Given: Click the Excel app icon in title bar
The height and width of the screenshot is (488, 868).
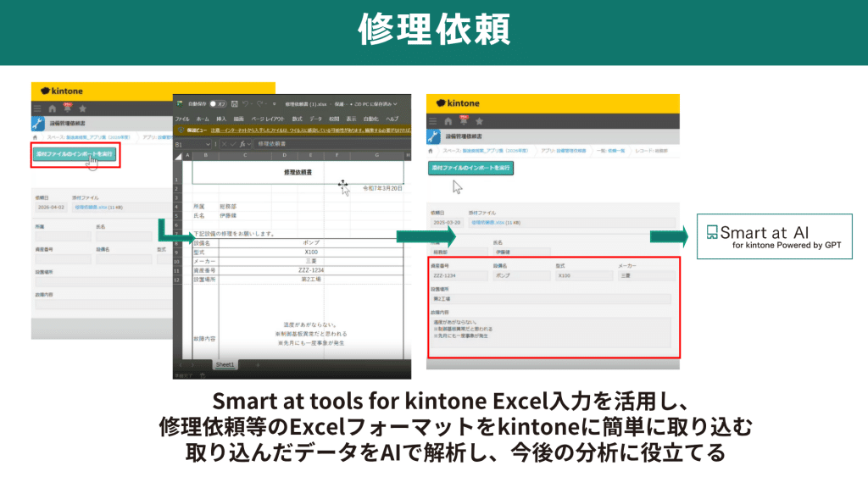Looking at the screenshot, I should point(180,104).
